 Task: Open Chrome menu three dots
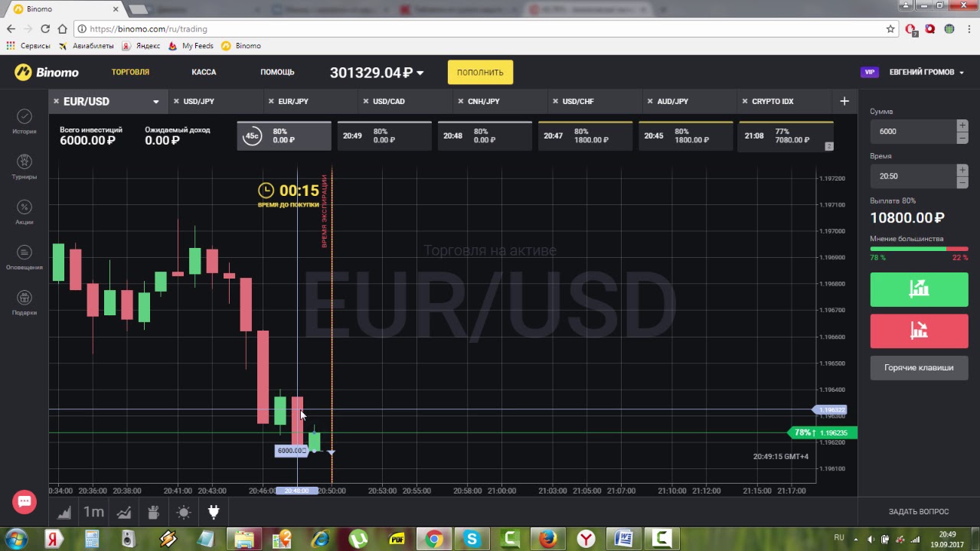point(968,29)
